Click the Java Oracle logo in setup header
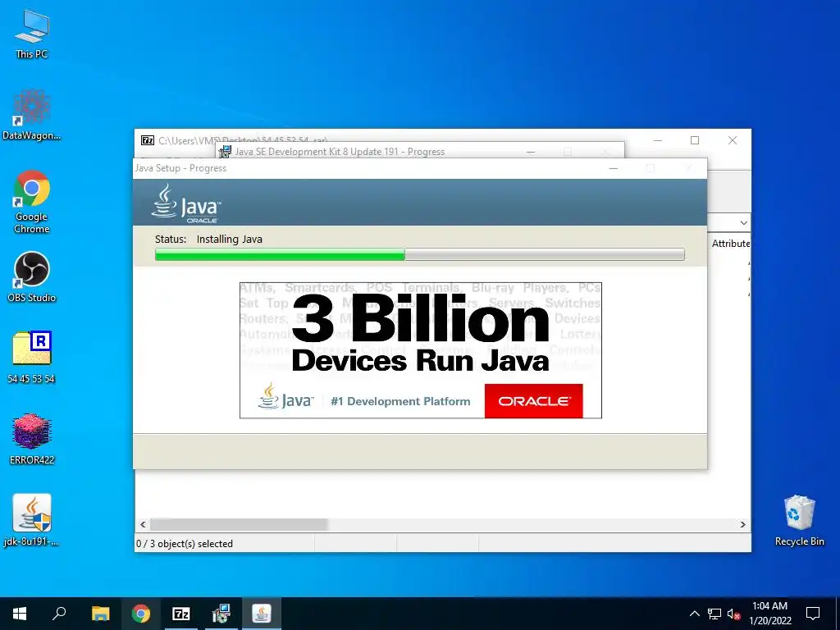The height and width of the screenshot is (630, 840). pos(185,203)
